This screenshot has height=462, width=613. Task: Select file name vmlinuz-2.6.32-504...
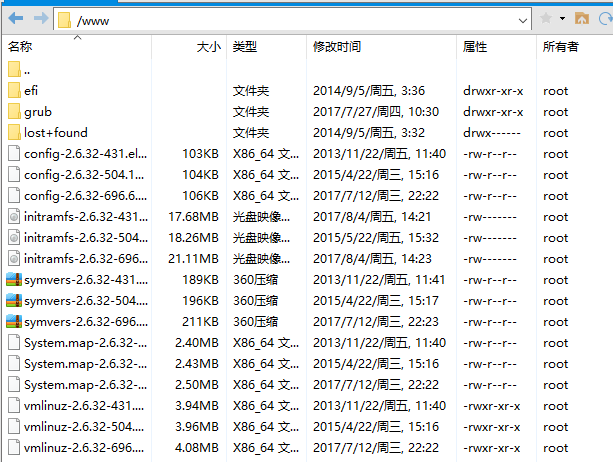click(84, 427)
